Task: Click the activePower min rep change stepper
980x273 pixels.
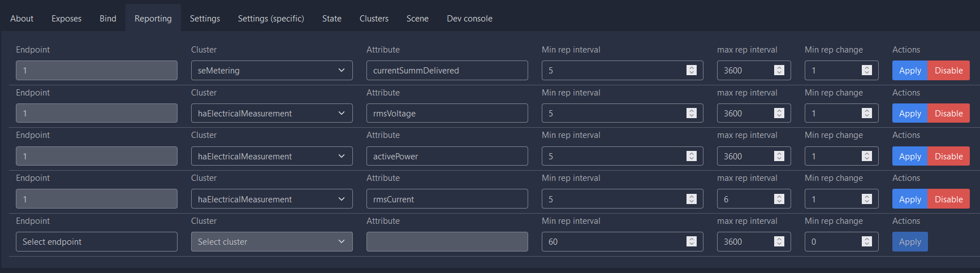Action: tap(866, 156)
